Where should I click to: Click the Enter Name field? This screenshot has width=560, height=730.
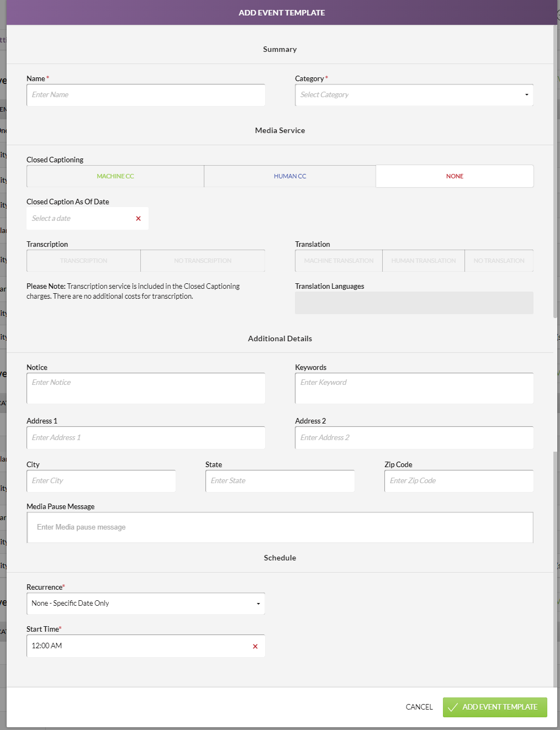click(146, 95)
